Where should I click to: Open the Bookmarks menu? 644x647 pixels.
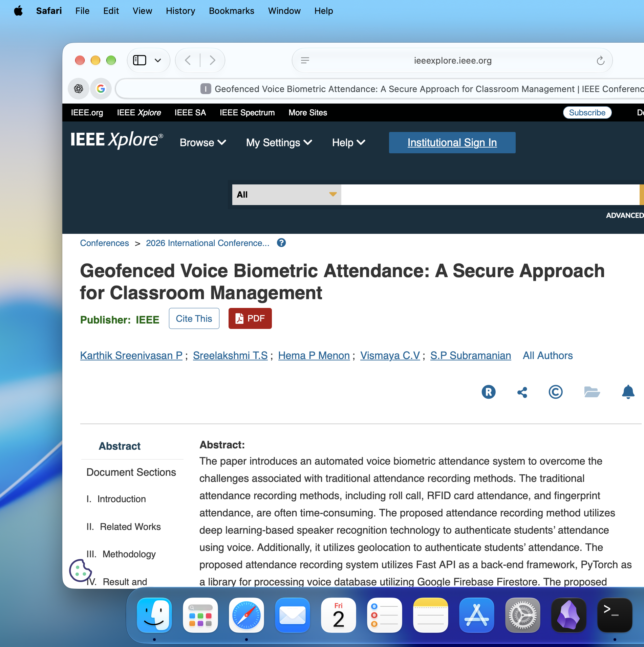point(232,11)
